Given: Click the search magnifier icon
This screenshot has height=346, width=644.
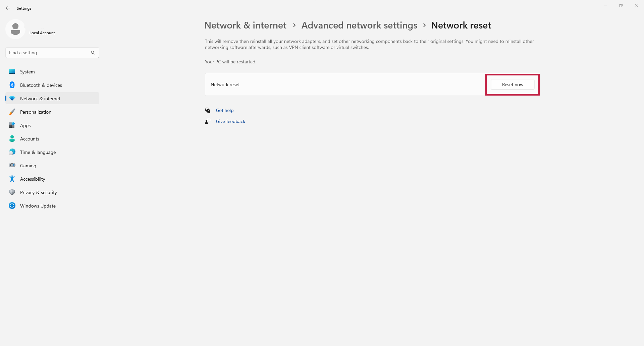Looking at the screenshot, I should tap(93, 53).
